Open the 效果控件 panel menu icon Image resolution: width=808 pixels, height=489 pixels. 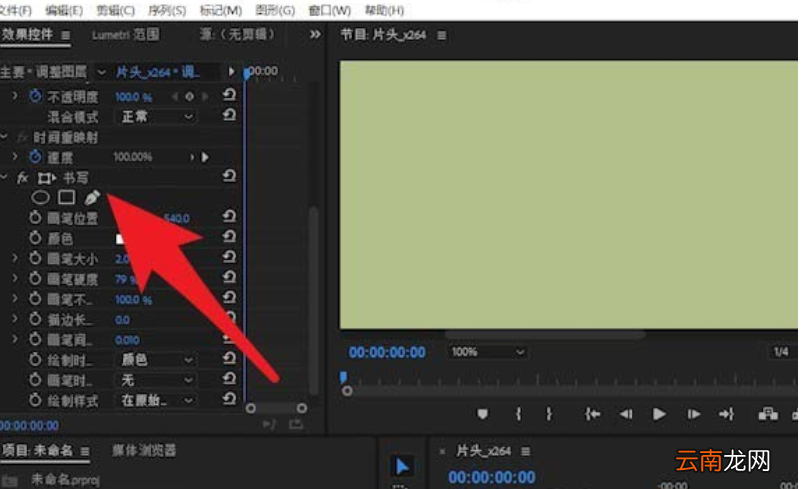point(65,35)
